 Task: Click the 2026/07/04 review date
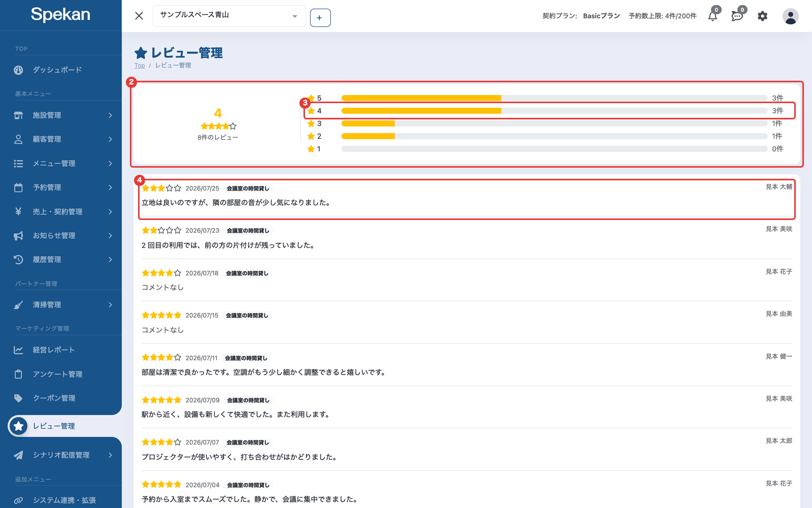(202, 485)
